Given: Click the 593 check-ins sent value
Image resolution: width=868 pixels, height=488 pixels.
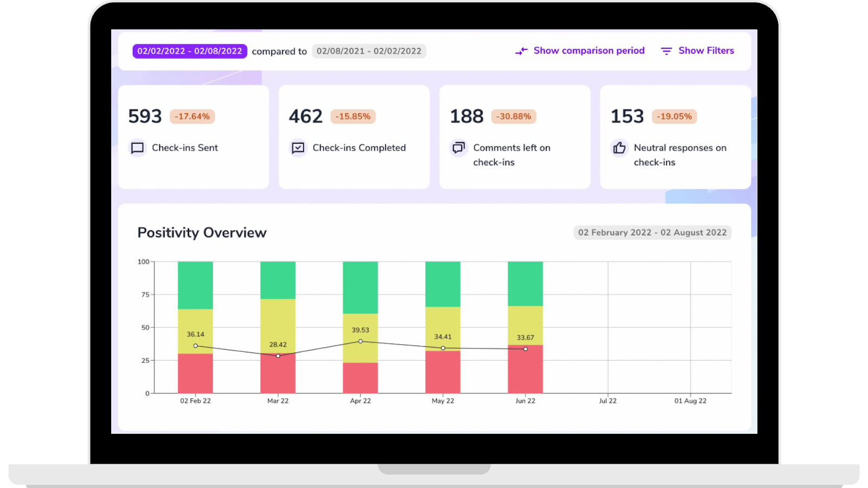Looking at the screenshot, I should tap(145, 117).
